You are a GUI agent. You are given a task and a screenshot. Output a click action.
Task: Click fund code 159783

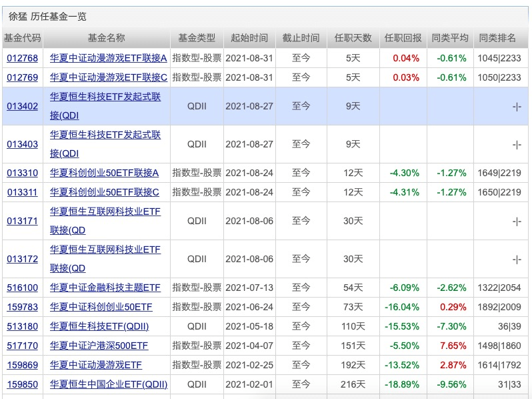(22, 307)
